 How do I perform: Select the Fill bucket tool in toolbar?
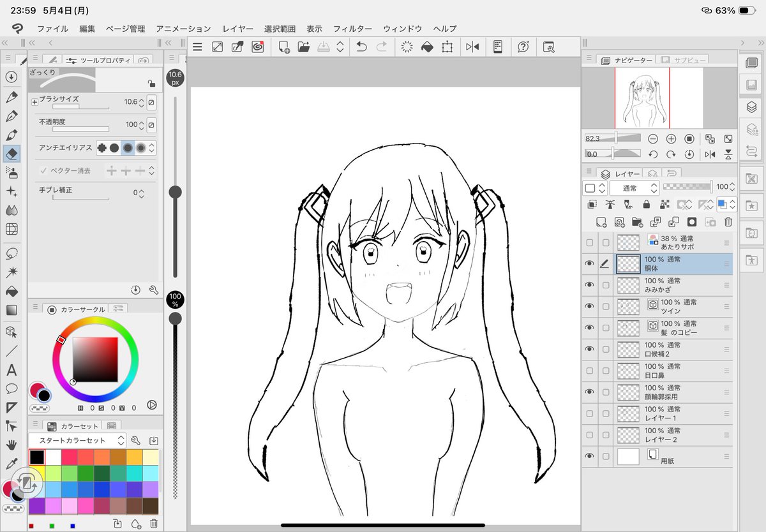coord(11,292)
